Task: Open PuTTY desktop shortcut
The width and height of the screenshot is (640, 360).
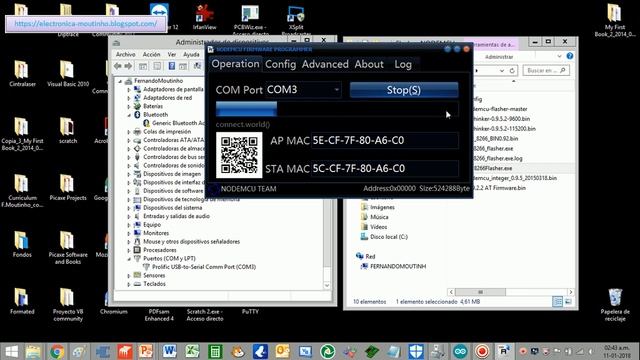Action: pos(250,311)
